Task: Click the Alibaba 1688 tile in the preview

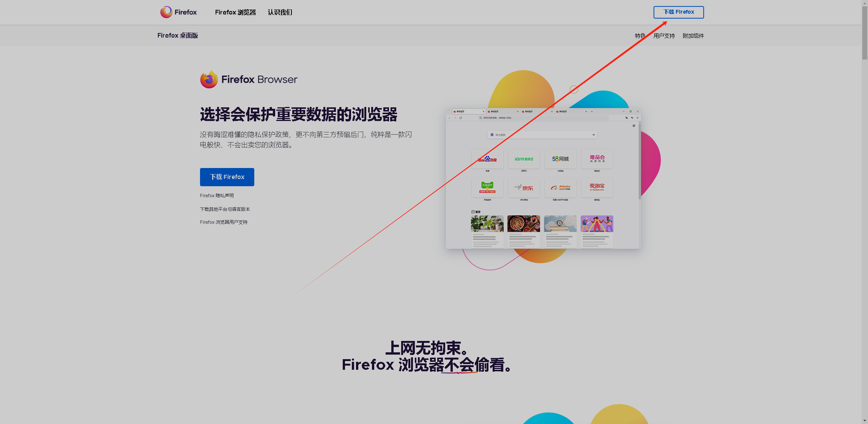Action: pyautogui.click(x=560, y=188)
